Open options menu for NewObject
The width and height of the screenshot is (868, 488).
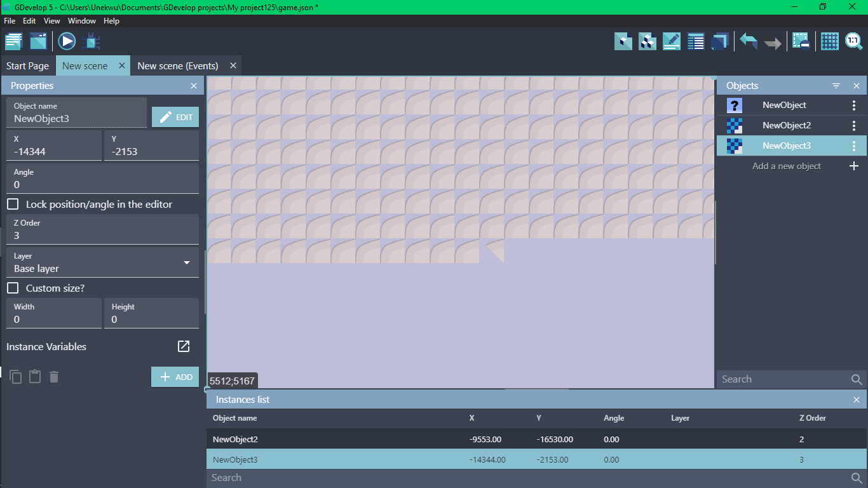coord(855,105)
